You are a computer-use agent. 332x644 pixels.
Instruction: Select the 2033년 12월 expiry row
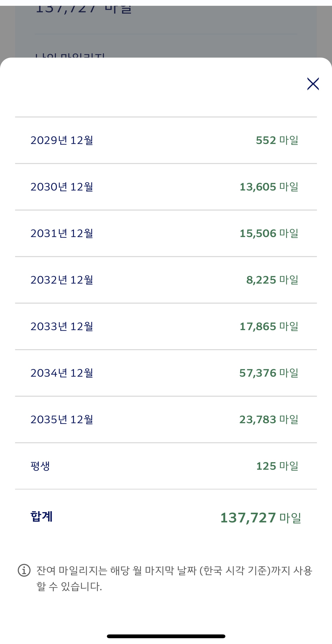tap(62, 327)
